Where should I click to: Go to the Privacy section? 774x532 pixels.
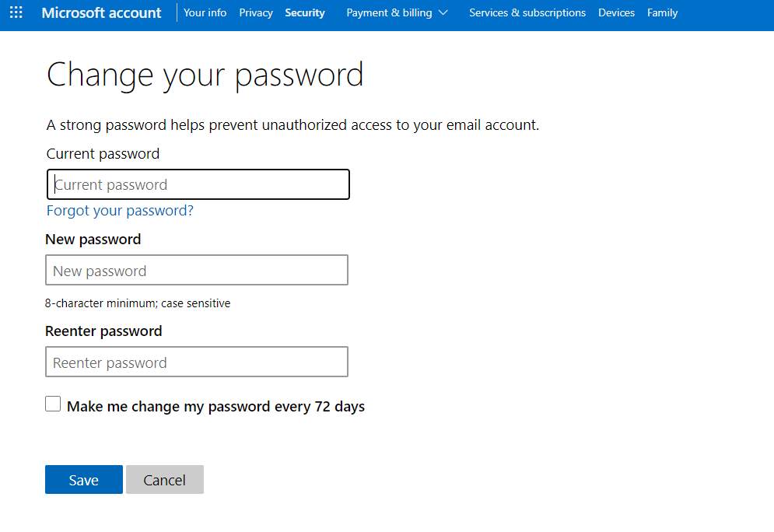point(256,12)
